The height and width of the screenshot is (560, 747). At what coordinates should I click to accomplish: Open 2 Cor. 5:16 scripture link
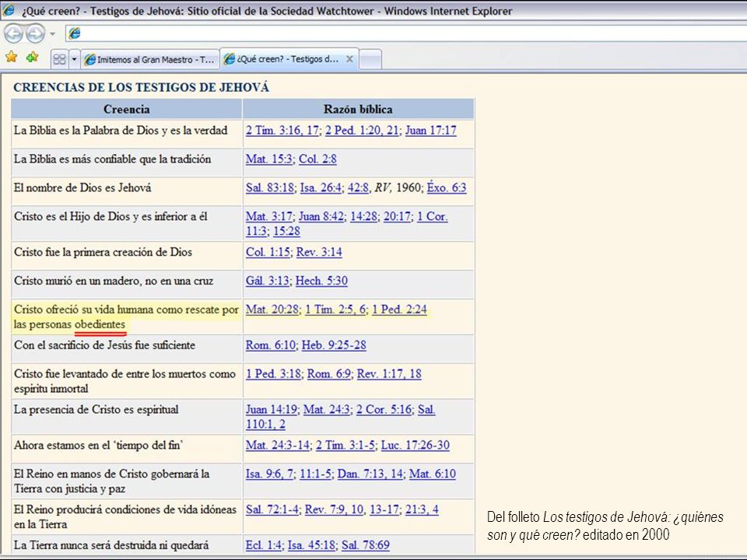[384, 409]
